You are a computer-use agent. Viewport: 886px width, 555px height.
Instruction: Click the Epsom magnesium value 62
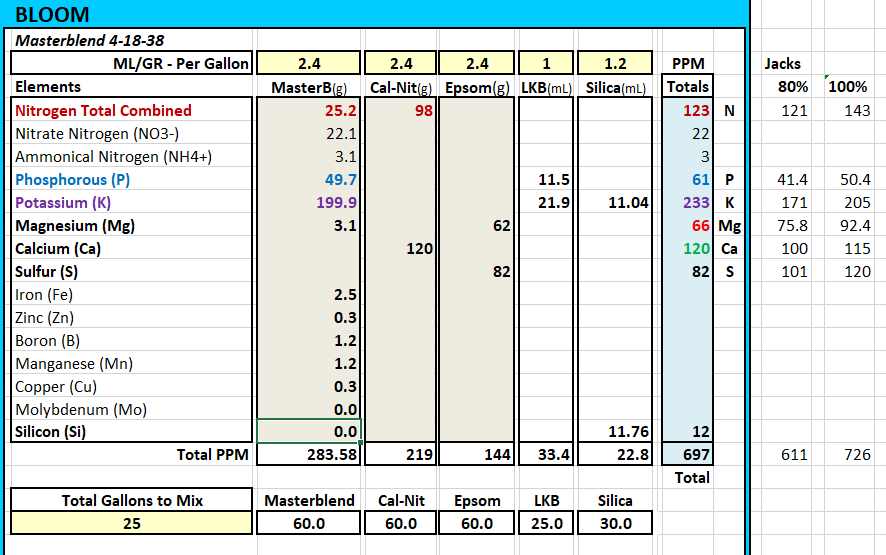pyautogui.click(x=502, y=226)
